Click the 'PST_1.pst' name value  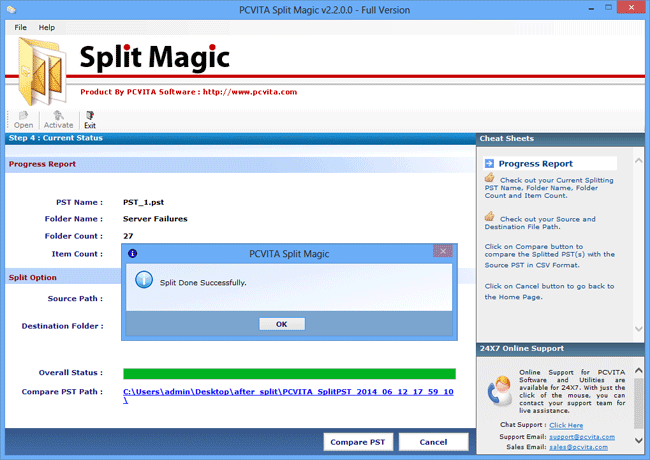coord(143,202)
